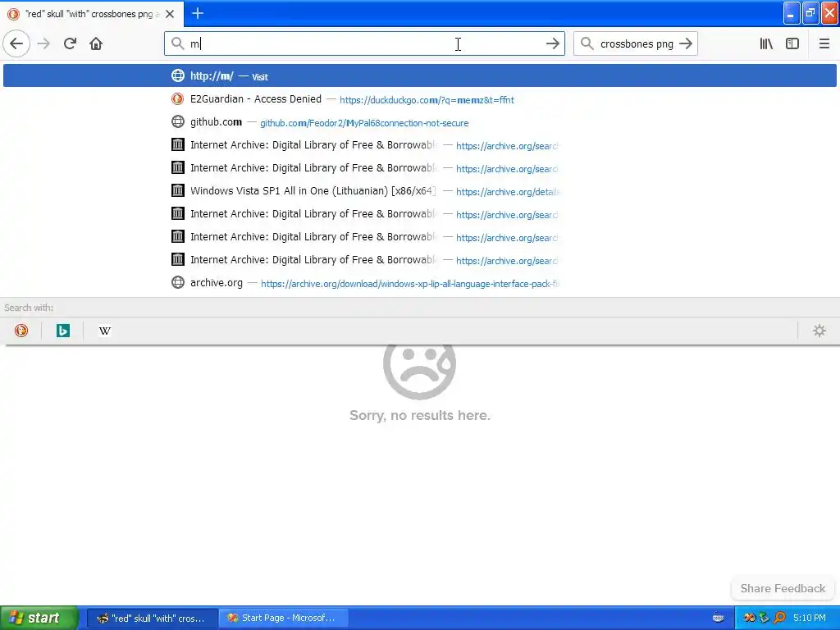The height and width of the screenshot is (630, 840).
Task: Open search settings gear icon
Action: [819, 331]
